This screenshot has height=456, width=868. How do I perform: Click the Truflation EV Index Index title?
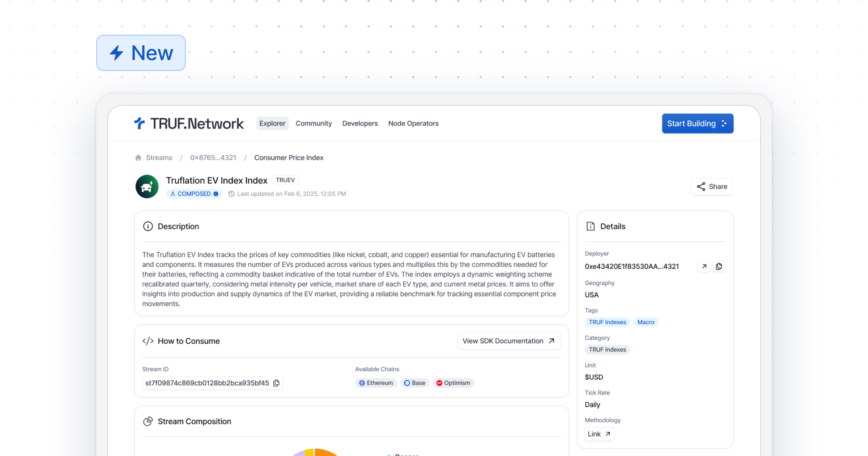tap(217, 181)
